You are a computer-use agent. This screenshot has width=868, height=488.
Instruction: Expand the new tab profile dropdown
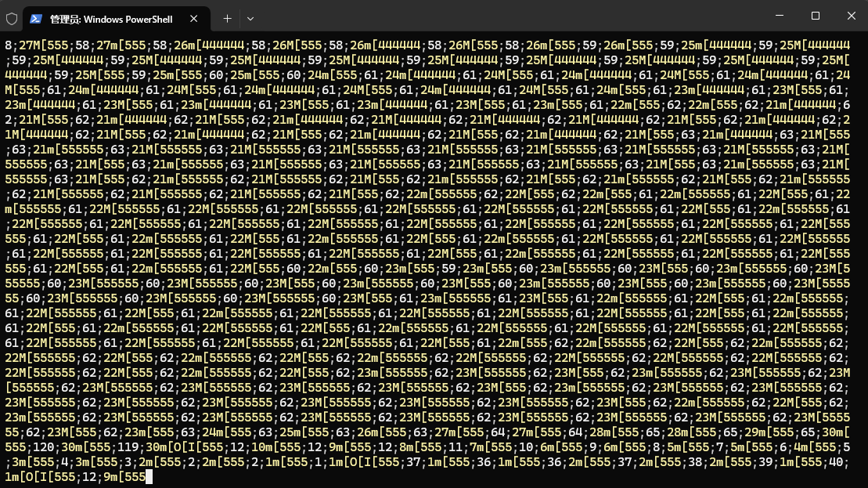pyautogui.click(x=250, y=19)
